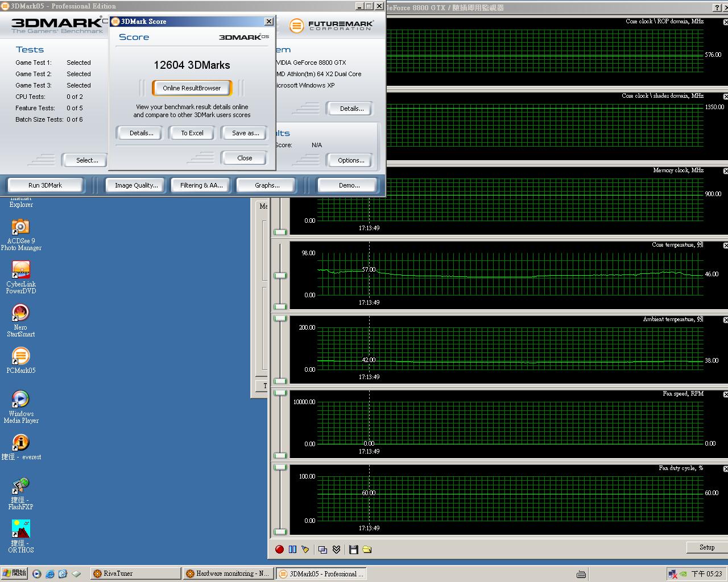Close 3DMark Score dialog with title bar X
728x582 pixels.
269,22
